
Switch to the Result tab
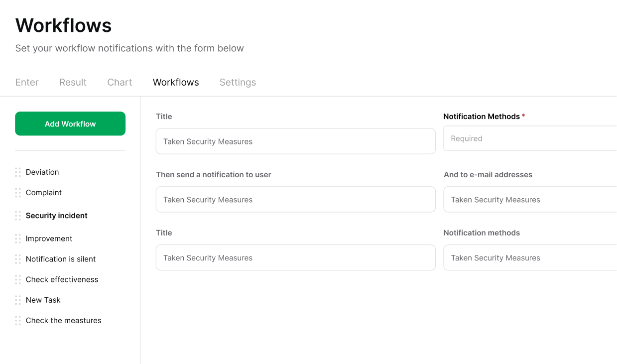click(73, 82)
